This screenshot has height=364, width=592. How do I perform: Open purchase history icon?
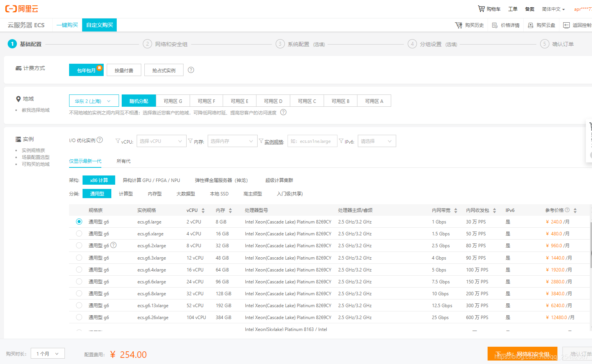[x=459, y=25]
